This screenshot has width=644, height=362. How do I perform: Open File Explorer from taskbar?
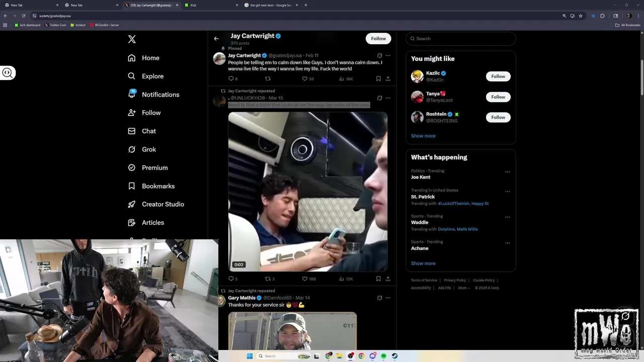tap(340, 356)
